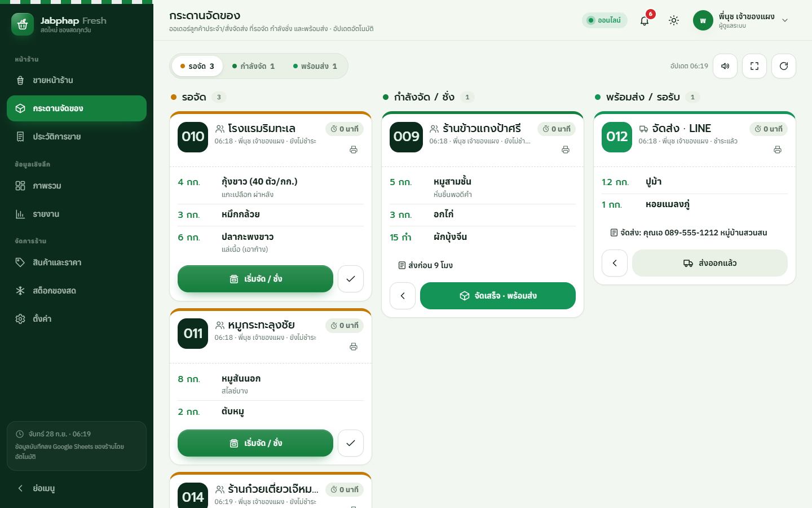
Task: Mark order 011 done with checkmark
Action: click(351, 443)
